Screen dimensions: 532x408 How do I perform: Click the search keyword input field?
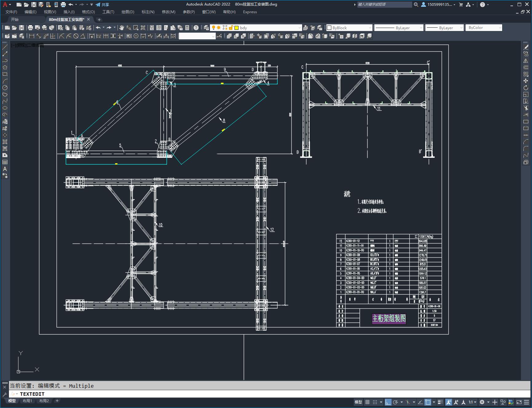pos(384,4)
